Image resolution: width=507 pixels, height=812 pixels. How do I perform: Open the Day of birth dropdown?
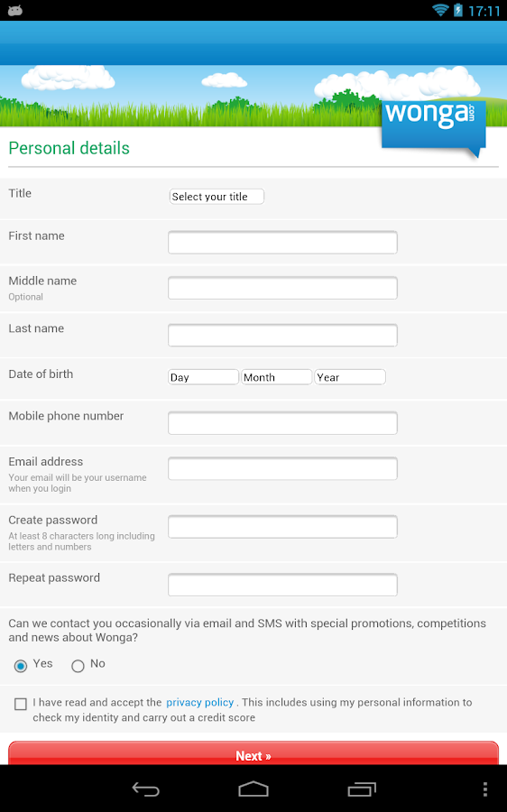[x=203, y=377]
